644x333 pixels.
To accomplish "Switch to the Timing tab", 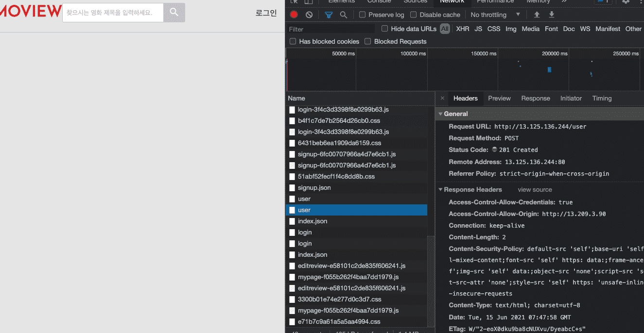I will pos(602,98).
